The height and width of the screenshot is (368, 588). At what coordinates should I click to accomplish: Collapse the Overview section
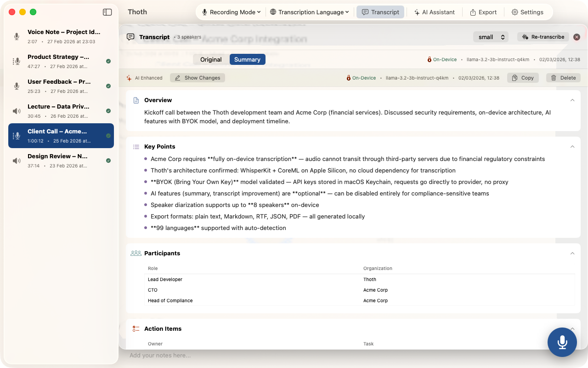click(x=572, y=100)
